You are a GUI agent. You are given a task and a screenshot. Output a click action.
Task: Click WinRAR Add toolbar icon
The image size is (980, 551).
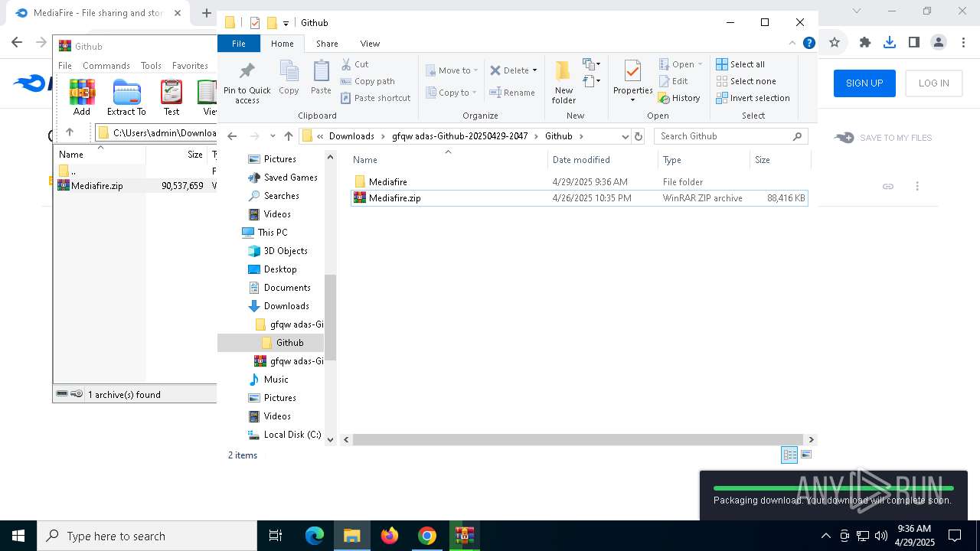pyautogui.click(x=82, y=97)
